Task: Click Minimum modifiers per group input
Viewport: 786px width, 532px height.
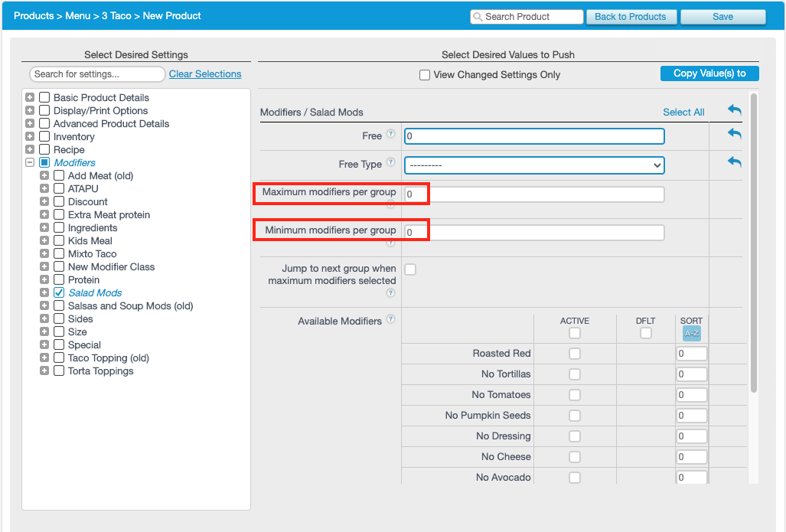Action: click(534, 232)
